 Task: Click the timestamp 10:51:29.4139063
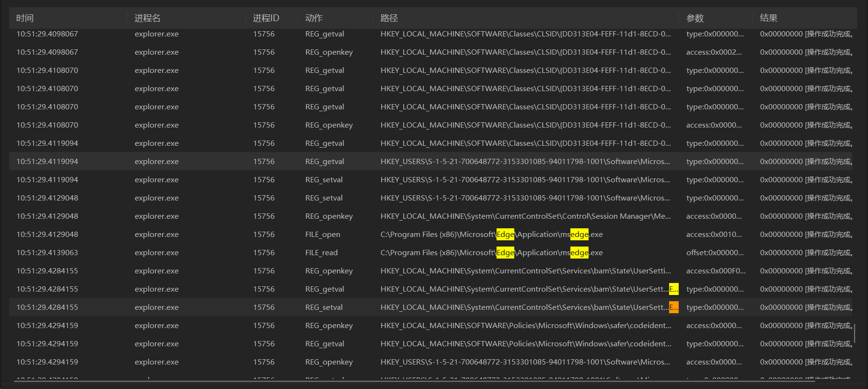(x=47, y=253)
